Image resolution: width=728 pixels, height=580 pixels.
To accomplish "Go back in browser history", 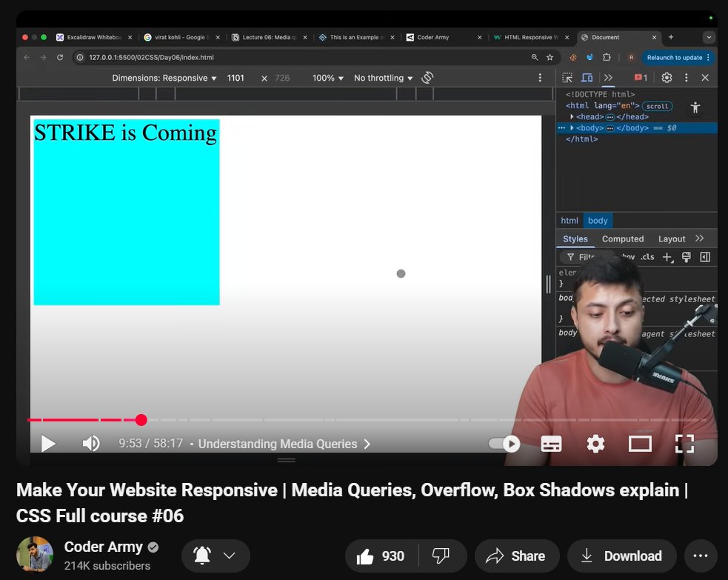I will click(x=27, y=57).
